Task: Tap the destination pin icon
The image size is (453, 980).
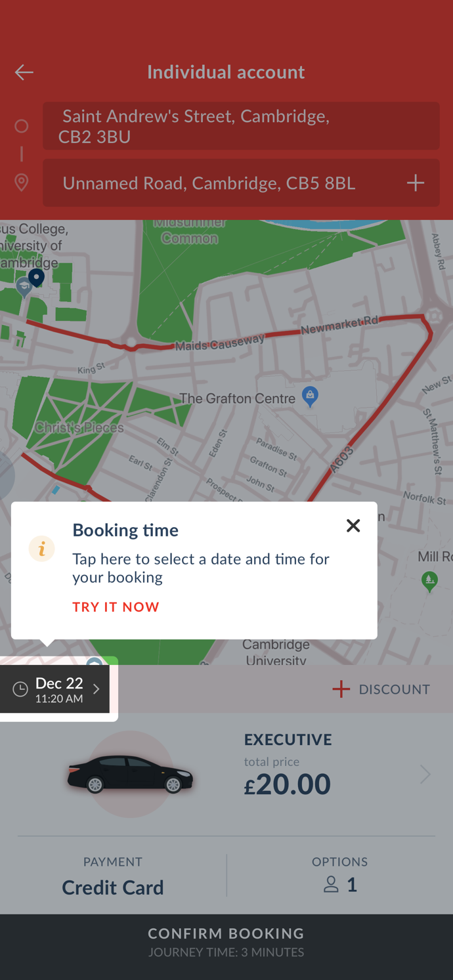Action: (22, 182)
